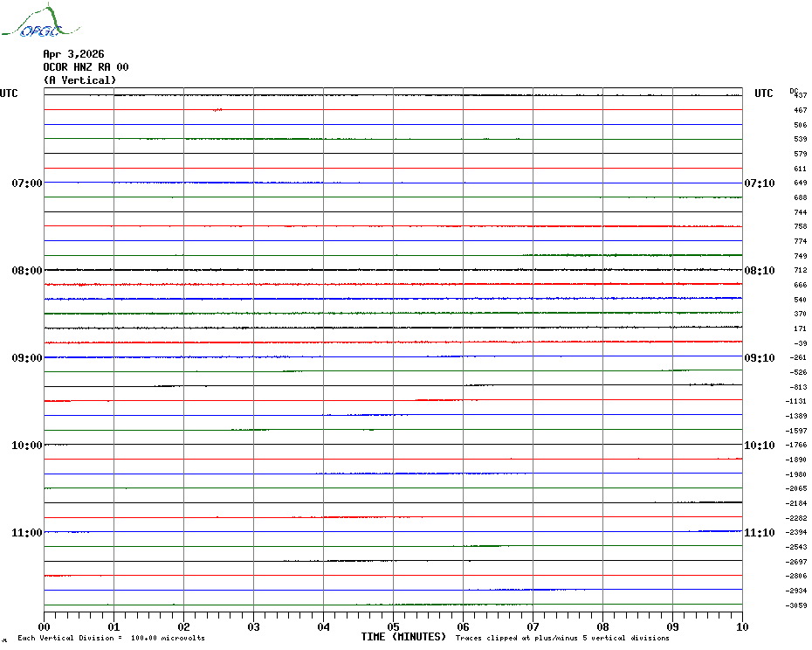The image size is (812, 650).
Task: Click the 05 minute tick on bottom axis
Action: [393, 626]
